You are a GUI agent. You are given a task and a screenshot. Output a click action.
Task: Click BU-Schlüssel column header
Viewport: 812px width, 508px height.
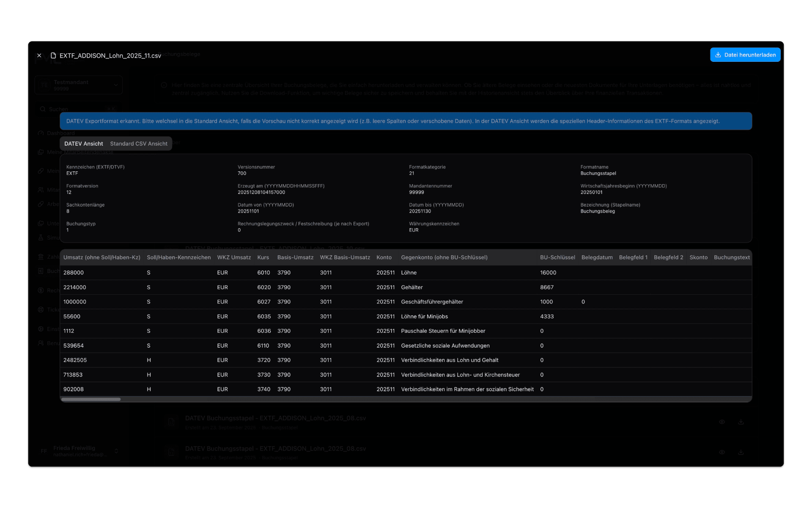tap(557, 257)
